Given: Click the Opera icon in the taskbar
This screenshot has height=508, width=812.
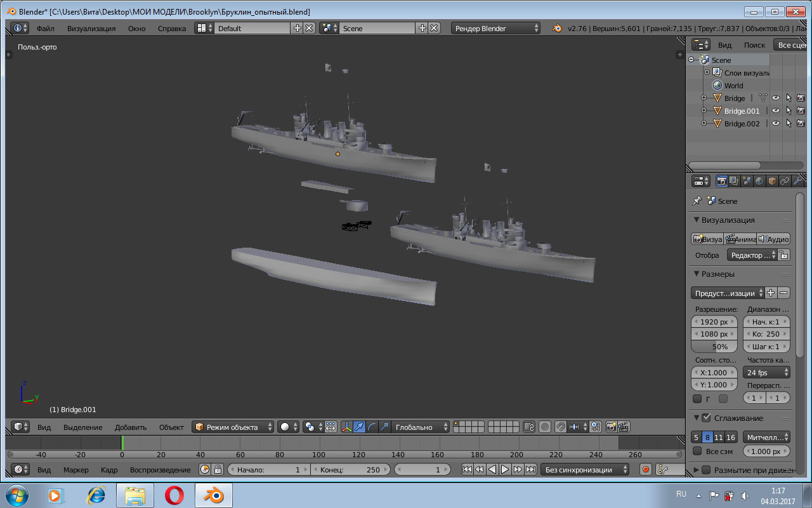Looking at the screenshot, I should tap(174, 495).
